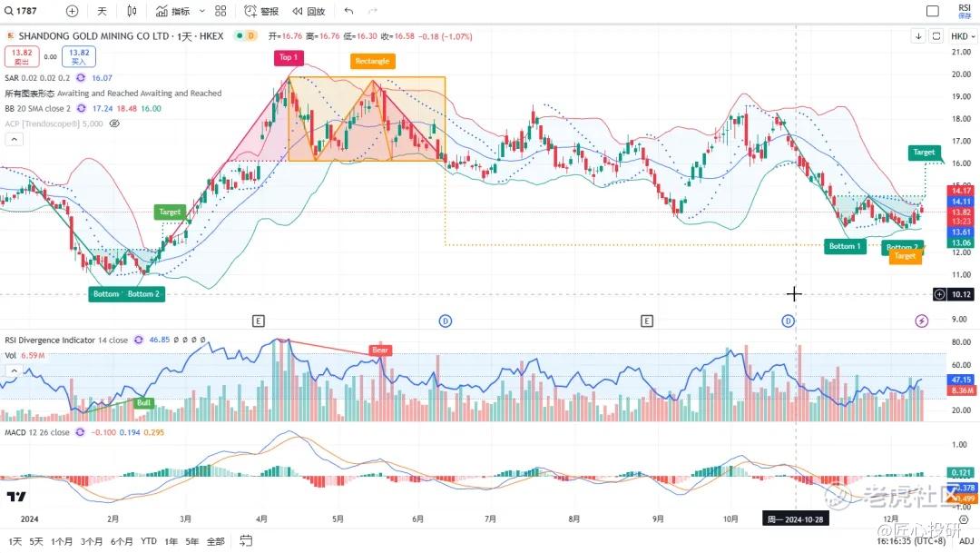Collapse the RSI pane legend arrow
Image resolution: width=980 pixels, height=553 pixels.
(x=14, y=371)
